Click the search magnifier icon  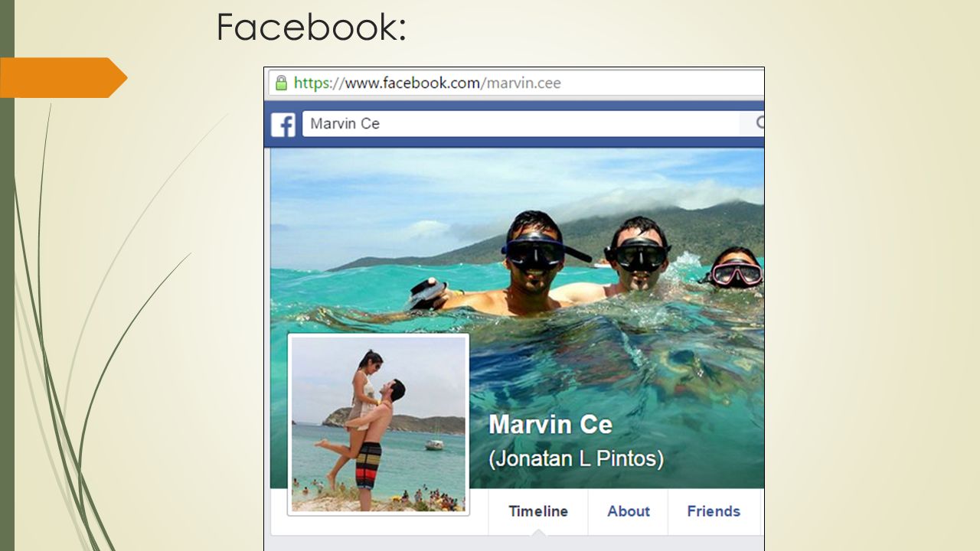(759, 123)
